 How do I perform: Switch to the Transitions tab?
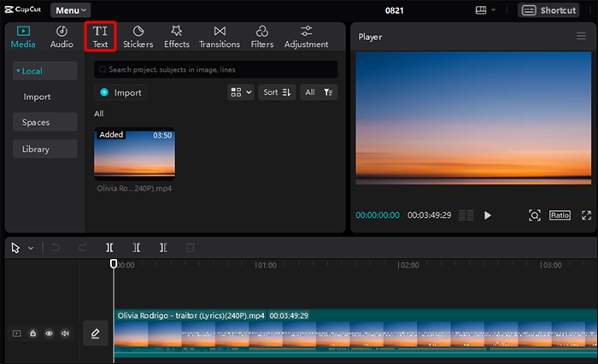point(220,36)
